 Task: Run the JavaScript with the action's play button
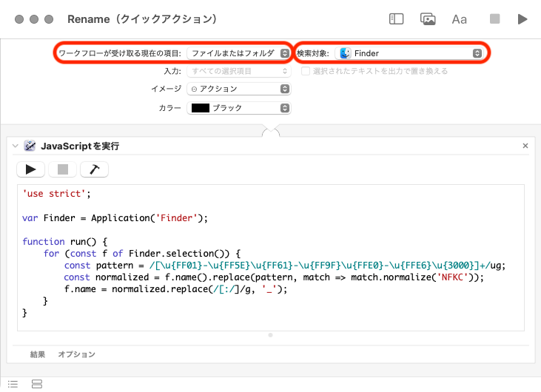30,169
